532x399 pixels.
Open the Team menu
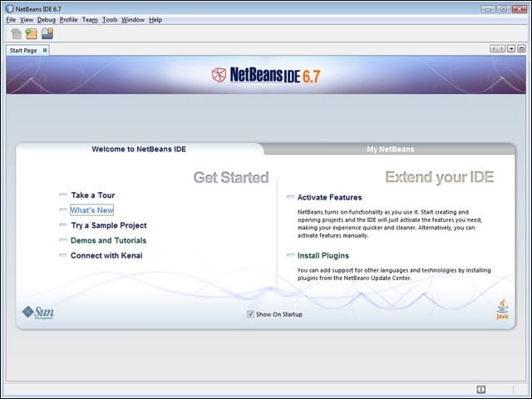90,20
